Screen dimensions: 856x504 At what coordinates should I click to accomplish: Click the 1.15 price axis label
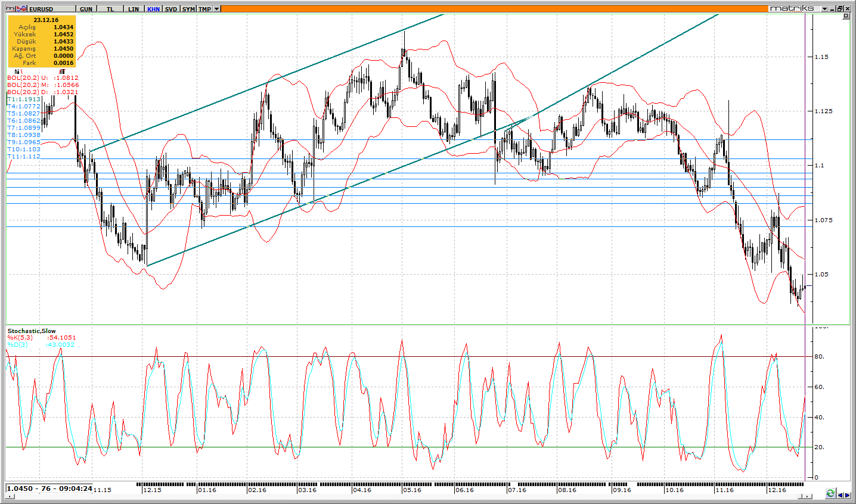(821, 57)
